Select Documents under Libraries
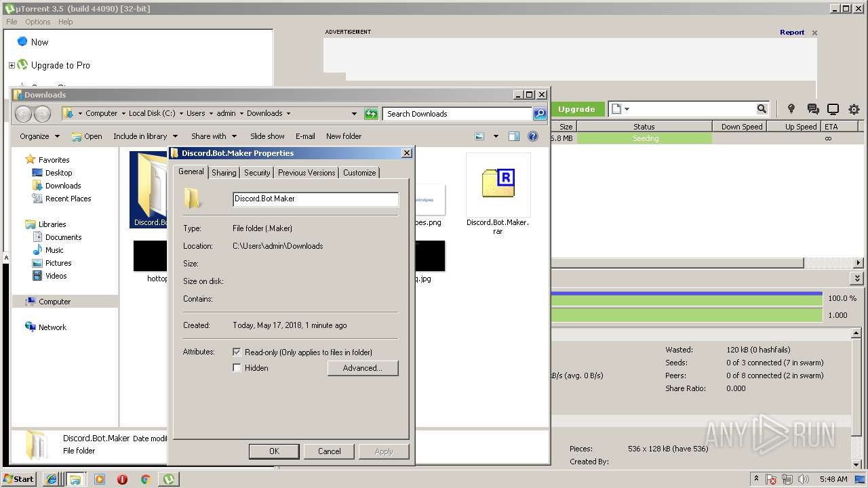Image resolution: width=868 pixels, height=488 pixels. coord(63,237)
